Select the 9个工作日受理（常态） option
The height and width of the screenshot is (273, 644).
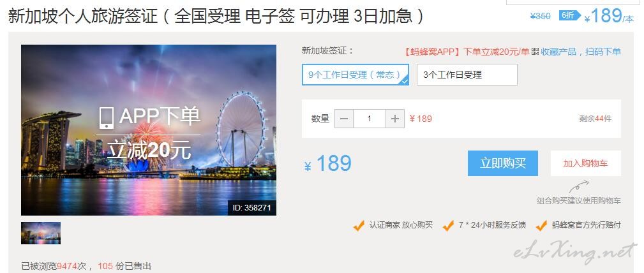coord(356,75)
